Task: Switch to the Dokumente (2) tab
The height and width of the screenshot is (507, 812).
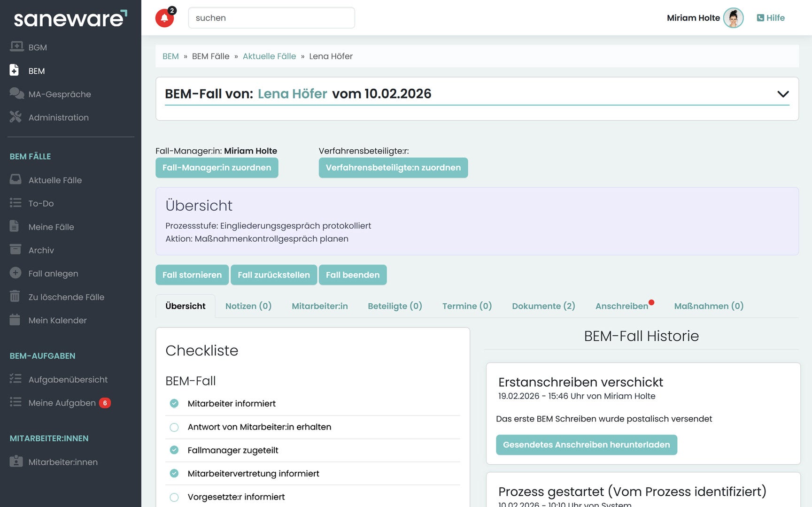Action: pyautogui.click(x=543, y=306)
